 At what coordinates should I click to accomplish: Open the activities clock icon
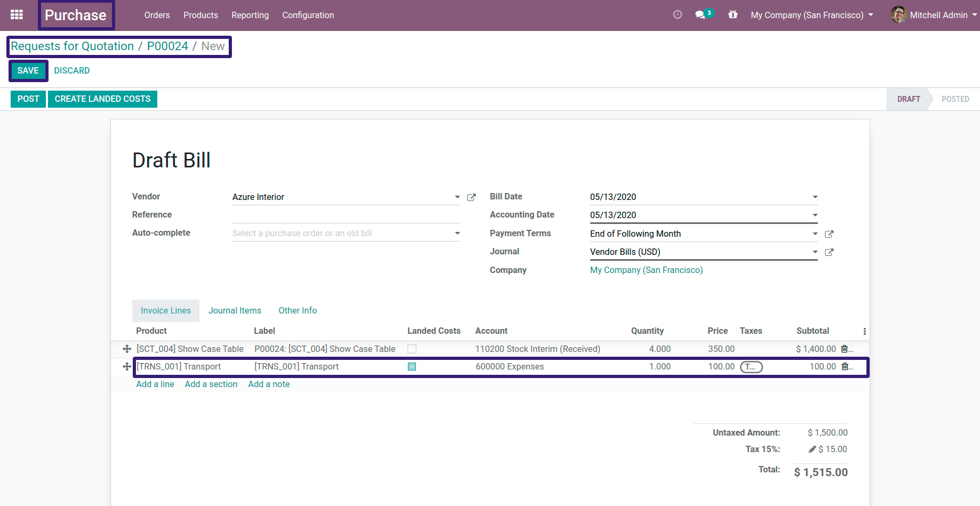pyautogui.click(x=677, y=15)
